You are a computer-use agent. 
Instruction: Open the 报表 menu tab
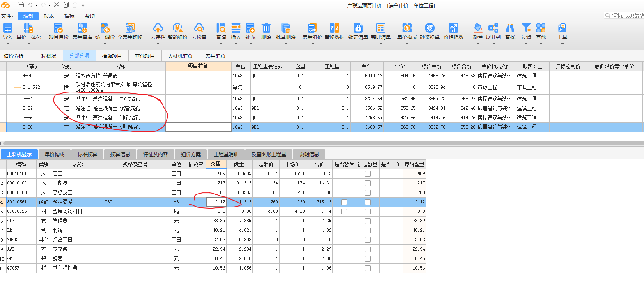(x=49, y=16)
